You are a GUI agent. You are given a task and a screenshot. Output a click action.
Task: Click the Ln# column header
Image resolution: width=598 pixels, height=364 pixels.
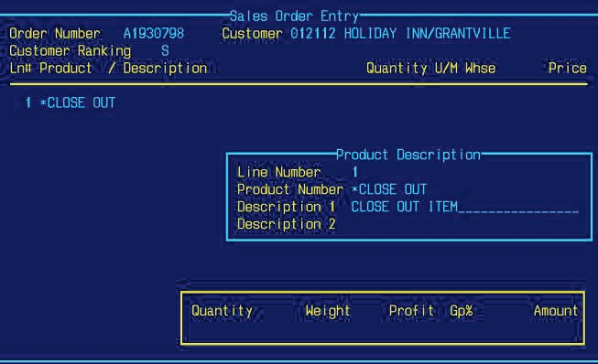(x=20, y=69)
